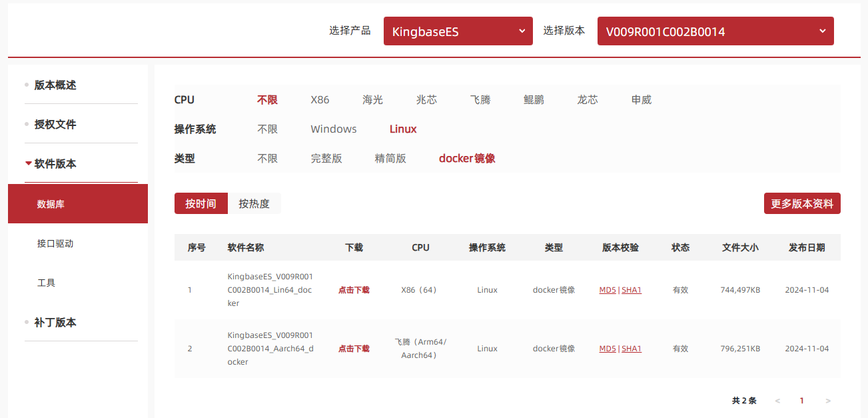Filter CPU by 不限
Screen dimensions: 868x418
tap(267, 100)
